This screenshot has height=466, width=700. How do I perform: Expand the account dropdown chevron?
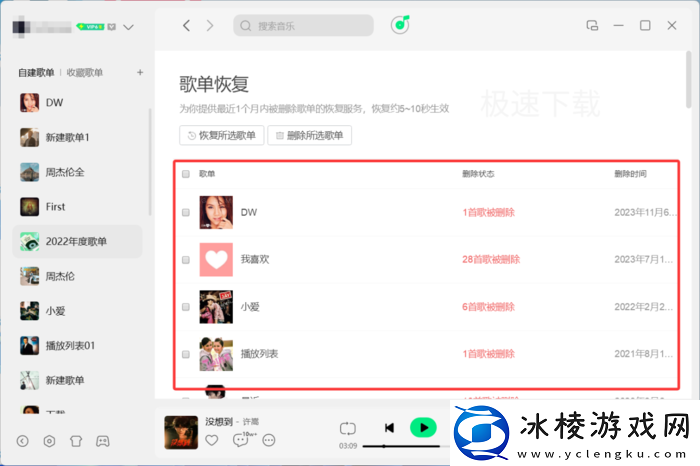129,27
